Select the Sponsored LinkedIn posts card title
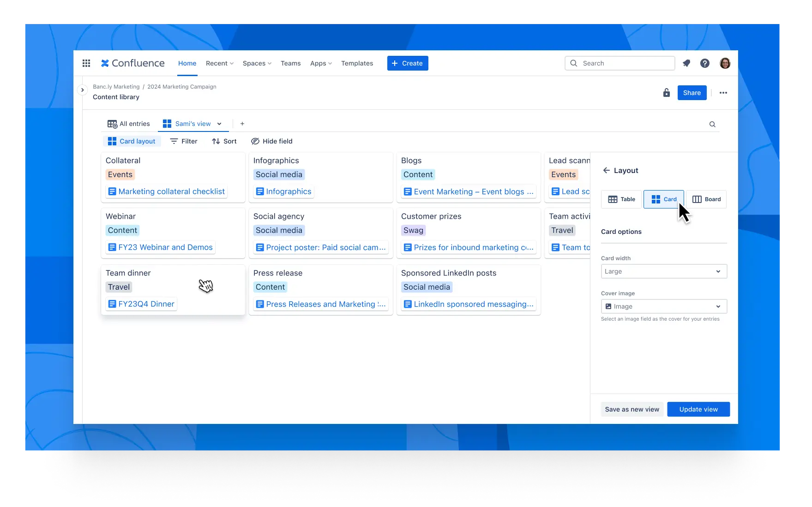The height and width of the screenshot is (507, 812). 449,273
